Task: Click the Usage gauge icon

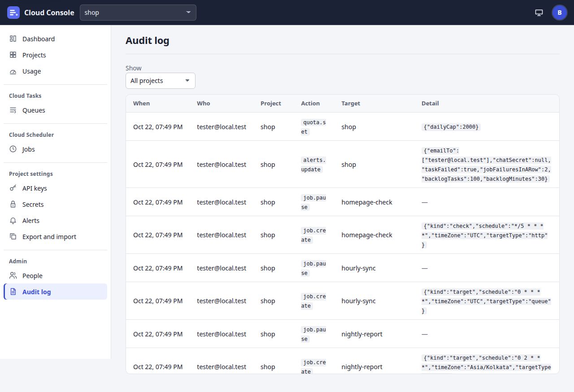Action: 13,71
